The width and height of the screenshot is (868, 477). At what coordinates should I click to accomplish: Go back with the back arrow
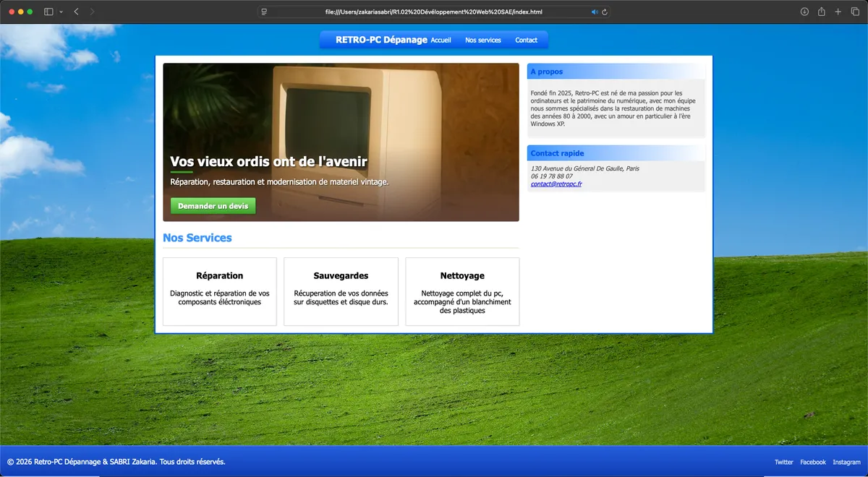pyautogui.click(x=76, y=12)
